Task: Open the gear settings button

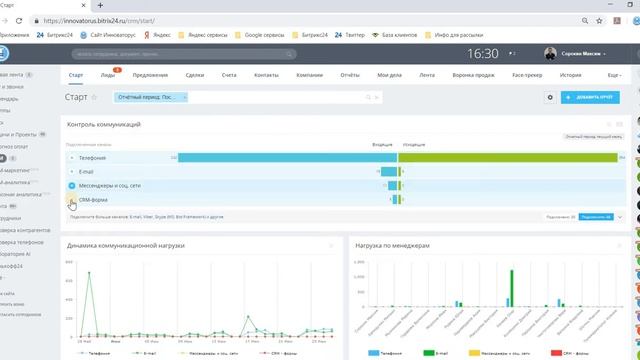Action: pyautogui.click(x=550, y=97)
